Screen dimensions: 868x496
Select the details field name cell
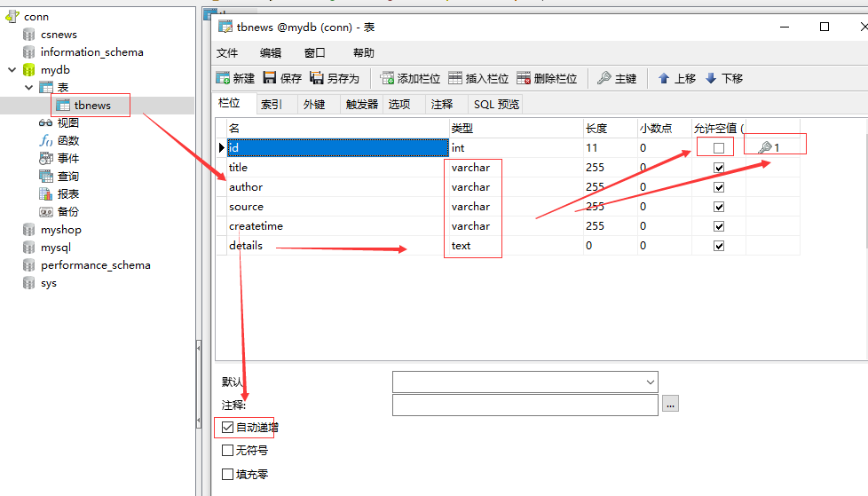(x=337, y=245)
